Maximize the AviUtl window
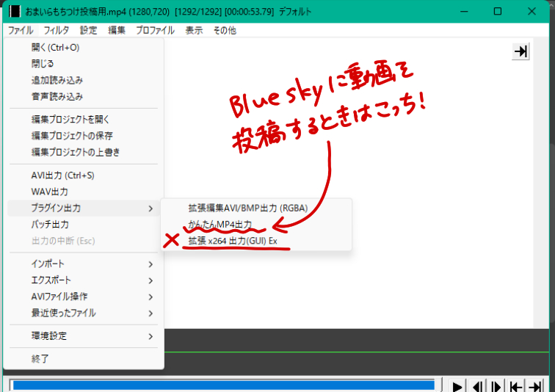Screen dimensions: 555x392 pos(498,12)
